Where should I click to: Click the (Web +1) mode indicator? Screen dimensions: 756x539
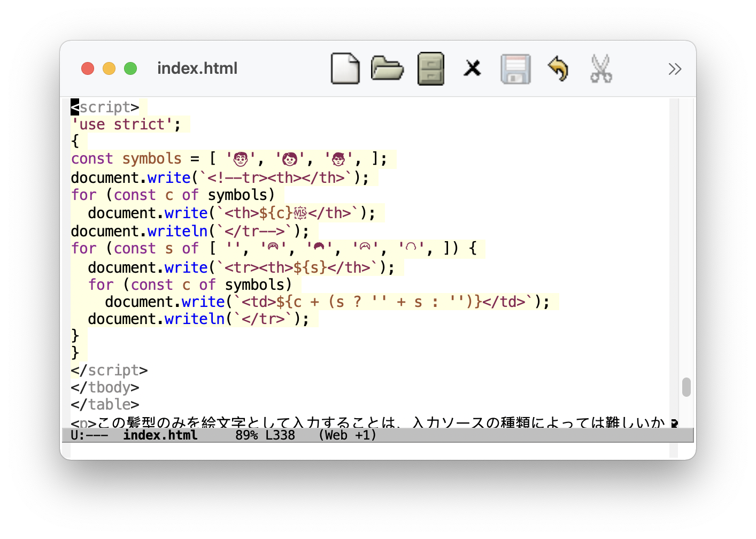[347, 435]
